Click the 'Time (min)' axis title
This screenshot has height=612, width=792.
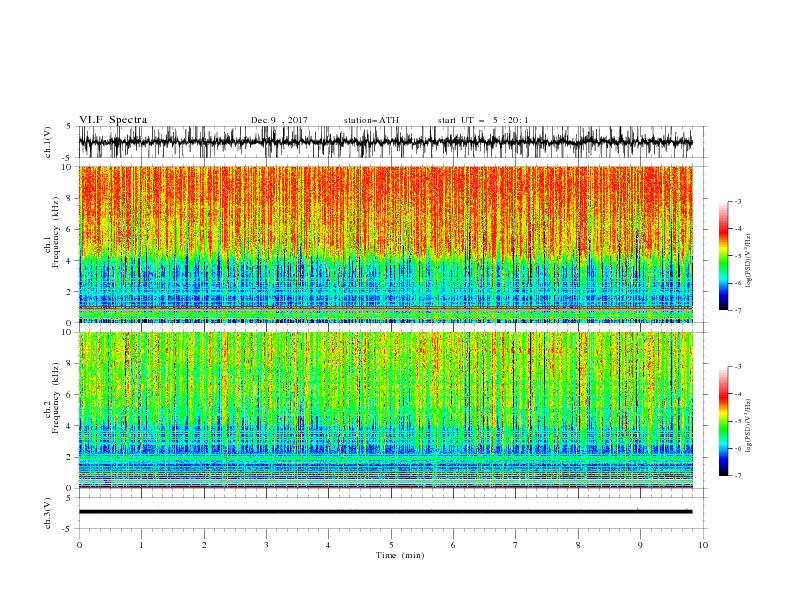click(x=400, y=555)
